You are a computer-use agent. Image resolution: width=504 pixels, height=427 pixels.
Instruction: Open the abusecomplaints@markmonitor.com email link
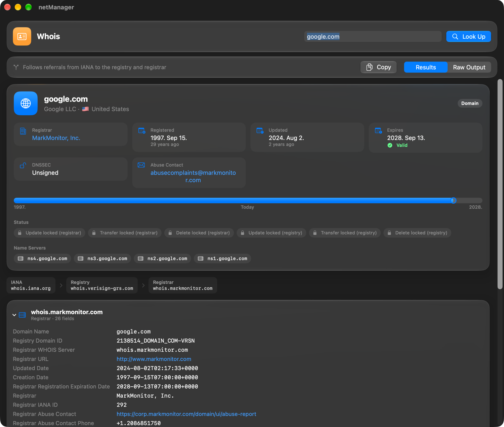[193, 176]
